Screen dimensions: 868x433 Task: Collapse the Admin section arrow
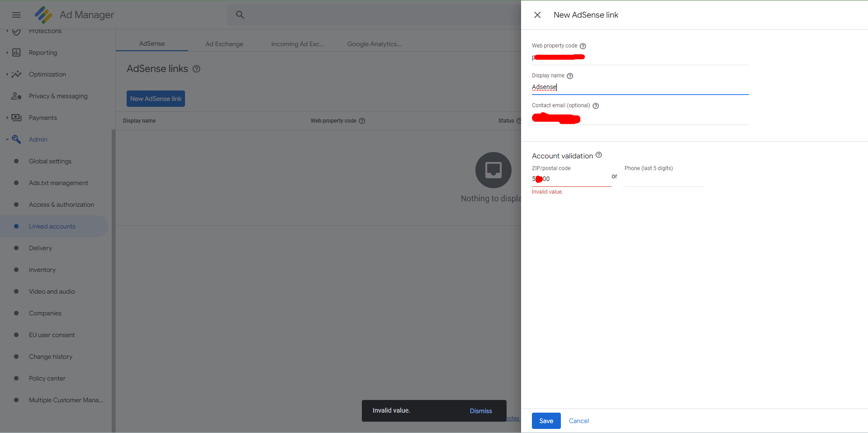7,139
